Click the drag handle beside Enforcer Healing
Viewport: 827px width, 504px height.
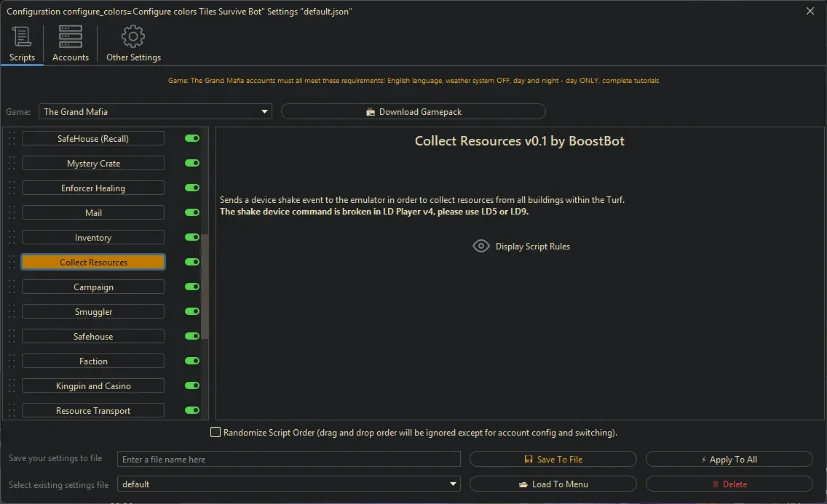tap(12, 188)
